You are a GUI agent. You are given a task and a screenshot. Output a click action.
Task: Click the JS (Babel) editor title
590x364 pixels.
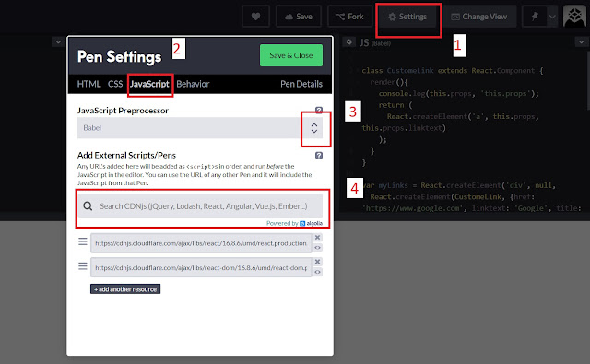pyautogui.click(x=375, y=43)
